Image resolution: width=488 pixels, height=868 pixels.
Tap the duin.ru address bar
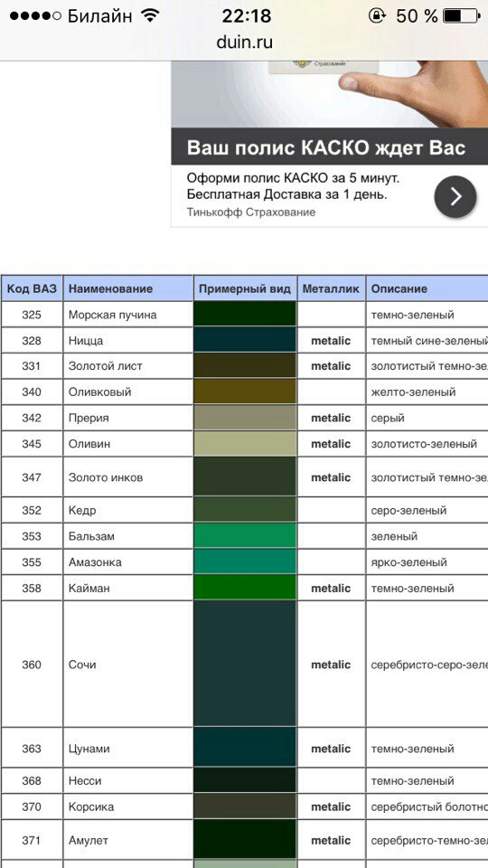pyautogui.click(x=244, y=42)
